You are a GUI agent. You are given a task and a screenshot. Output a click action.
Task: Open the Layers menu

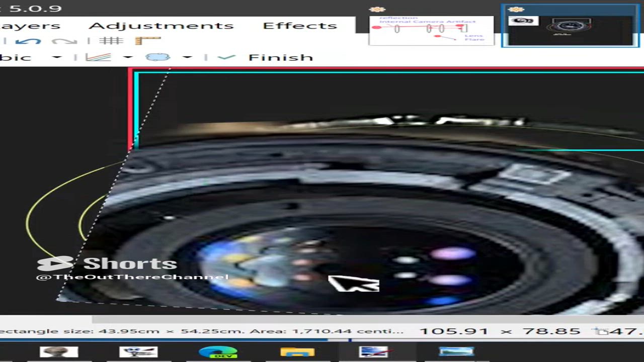pos(30,26)
